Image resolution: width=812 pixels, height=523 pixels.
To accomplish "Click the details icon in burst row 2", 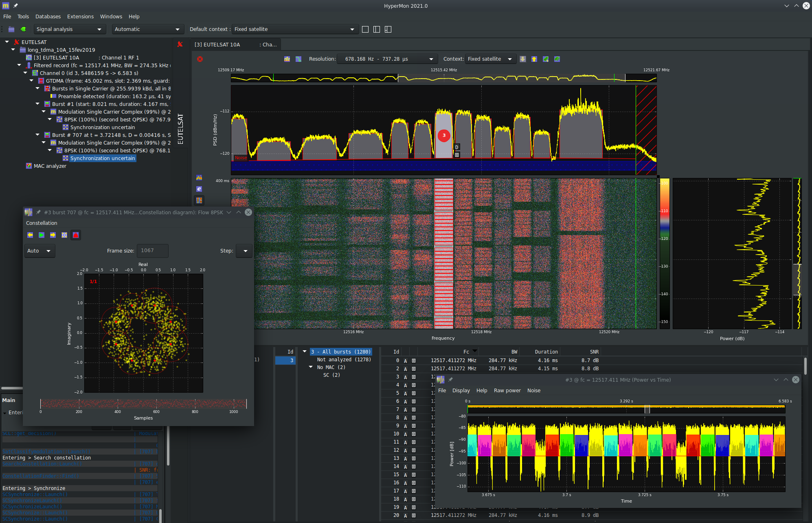I will click(x=414, y=369).
